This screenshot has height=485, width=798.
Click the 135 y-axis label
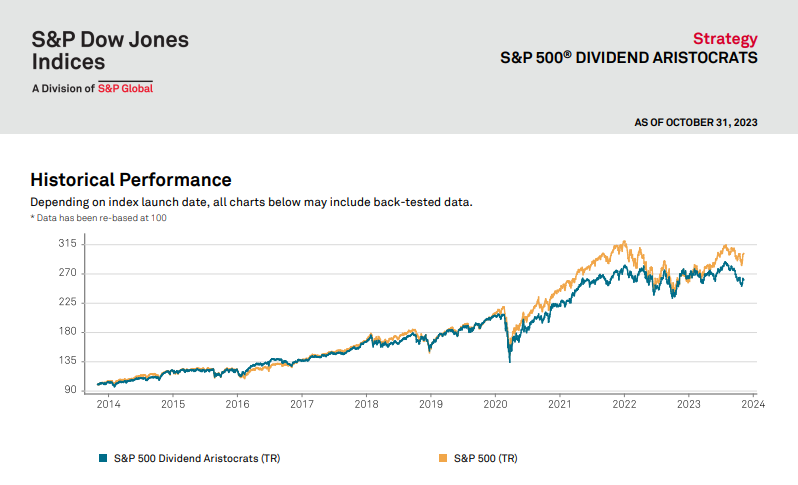pos(67,360)
